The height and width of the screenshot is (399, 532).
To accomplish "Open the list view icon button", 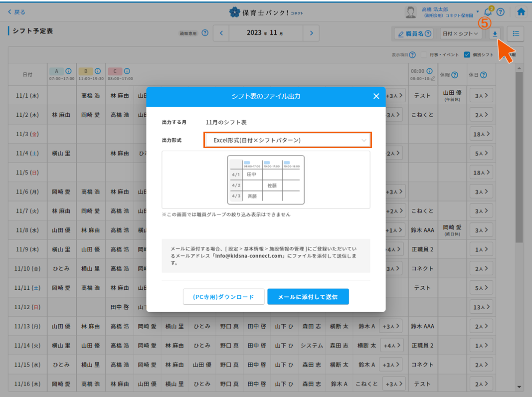I will (x=516, y=33).
